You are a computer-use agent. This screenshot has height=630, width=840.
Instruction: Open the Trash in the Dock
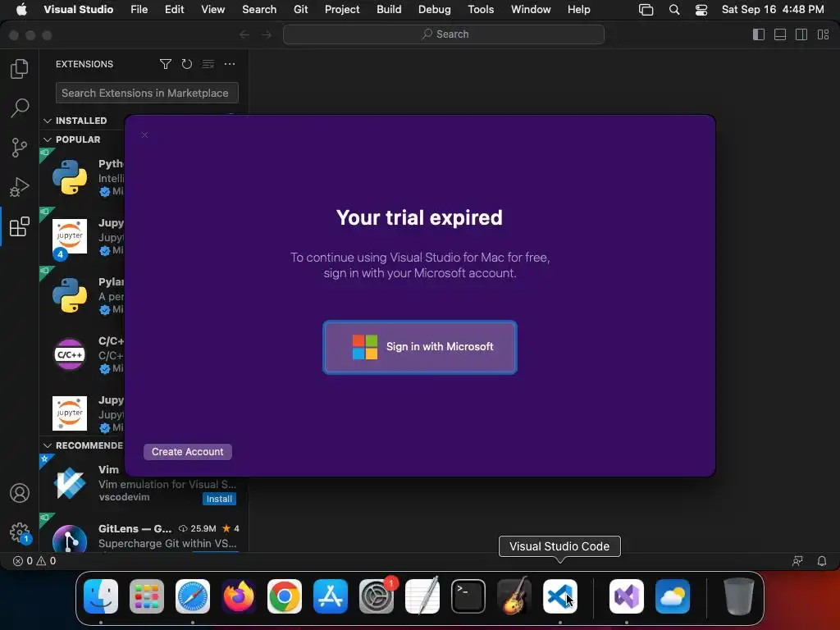739,596
